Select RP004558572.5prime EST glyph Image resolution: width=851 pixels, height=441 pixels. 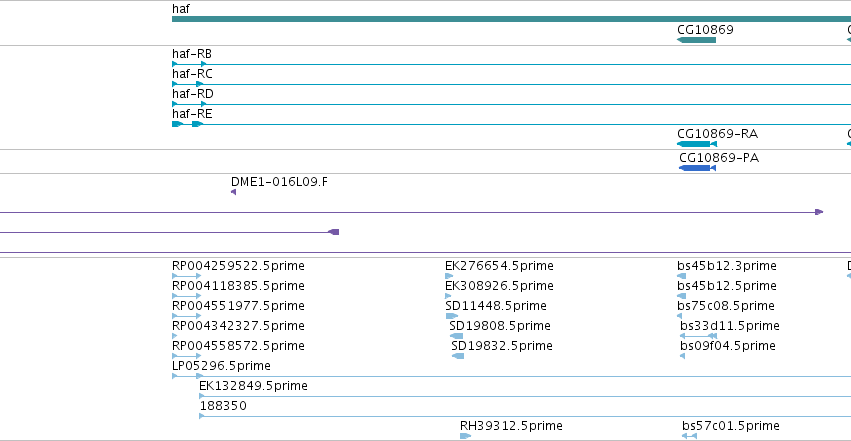(x=186, y=356)
